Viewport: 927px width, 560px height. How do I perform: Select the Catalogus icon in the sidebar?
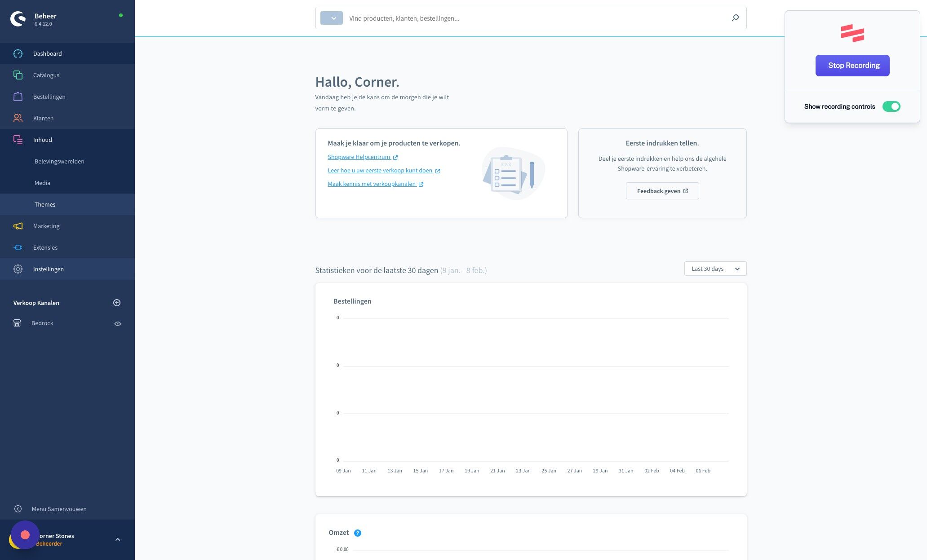(x=18, y=75)
